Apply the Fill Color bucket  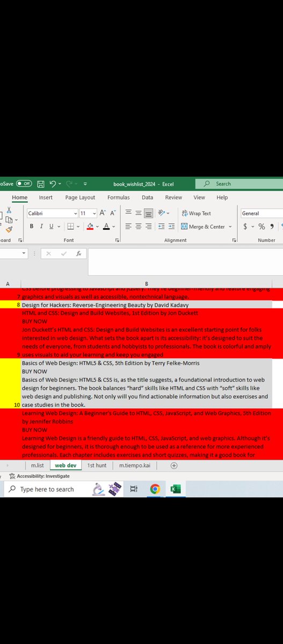point(90,226)
